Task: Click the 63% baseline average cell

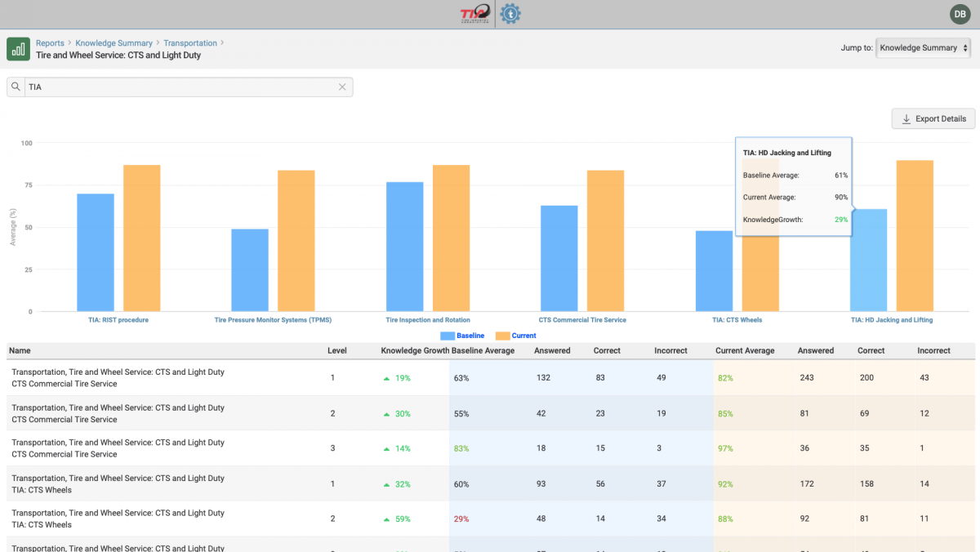Action: 461,378
